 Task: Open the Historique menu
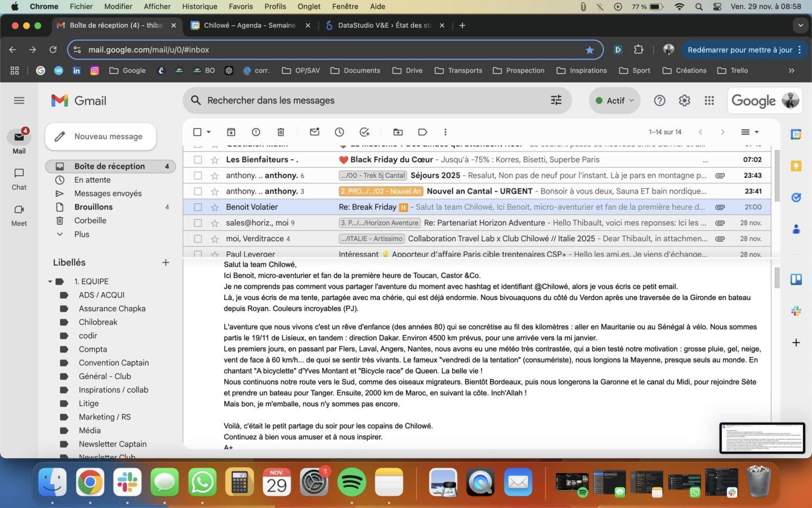click(200, 6)
